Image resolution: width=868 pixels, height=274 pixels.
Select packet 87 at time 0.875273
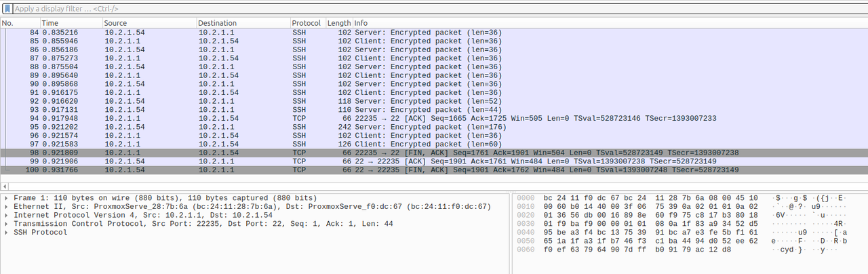(434, 58)
